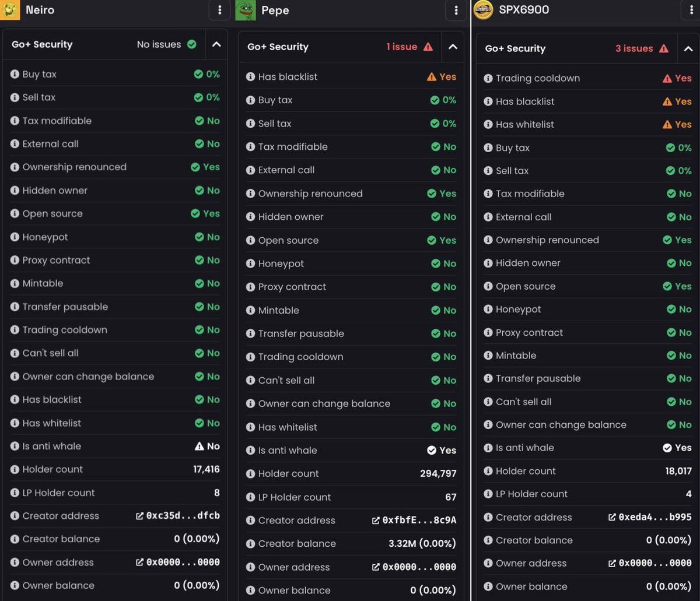Click info icon beside Neiro Is anti whale

click(15, 447)
